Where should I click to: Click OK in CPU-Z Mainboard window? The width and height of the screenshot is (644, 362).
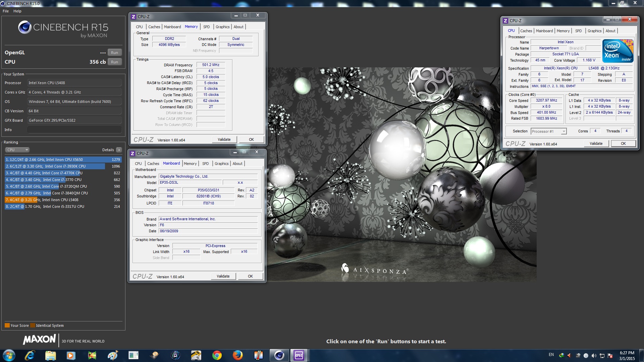pos(250,276)
